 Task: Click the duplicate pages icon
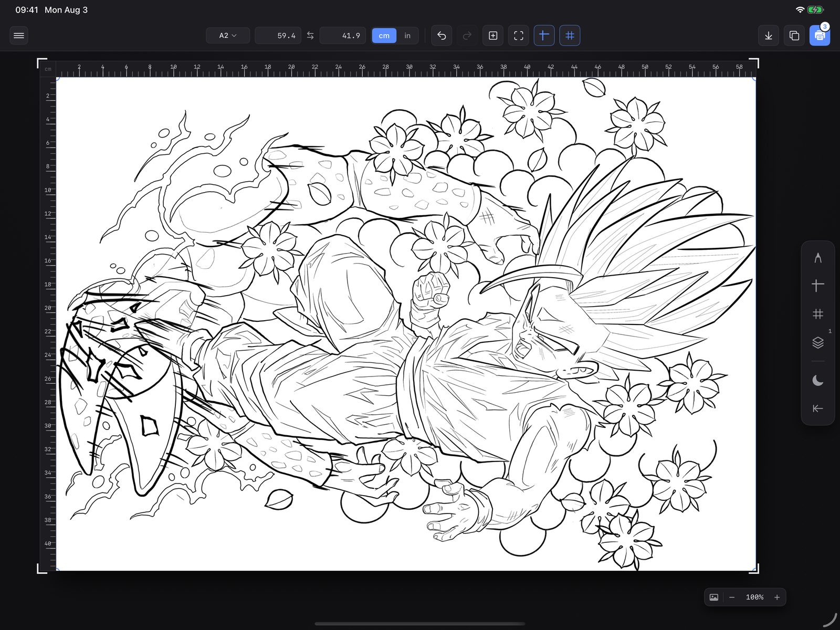[794, 36]
